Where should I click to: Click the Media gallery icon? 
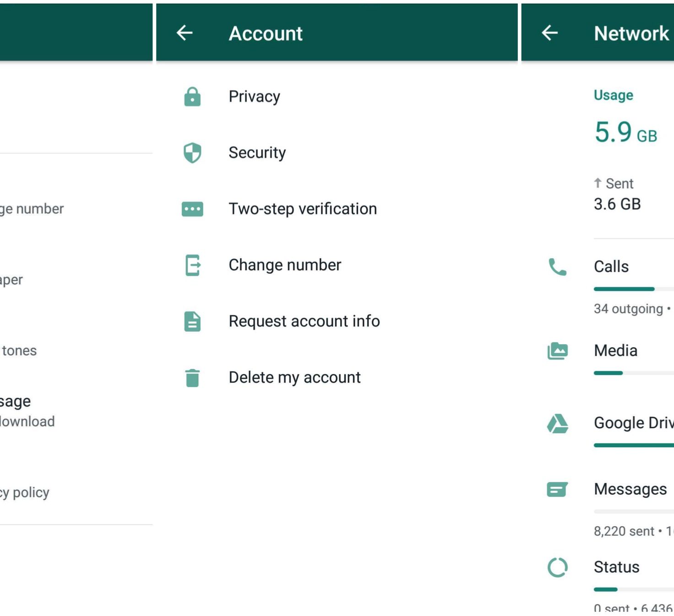tap(557, 351)
